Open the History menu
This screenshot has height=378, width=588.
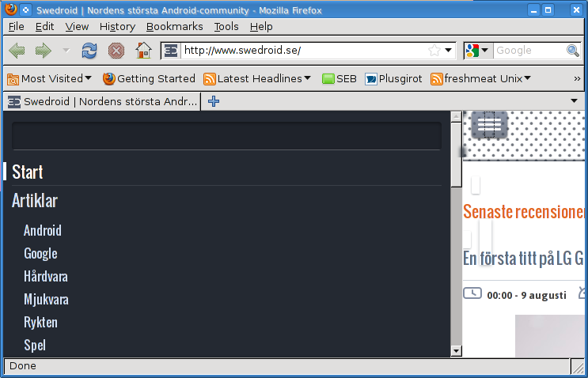[x=117, y=27]
